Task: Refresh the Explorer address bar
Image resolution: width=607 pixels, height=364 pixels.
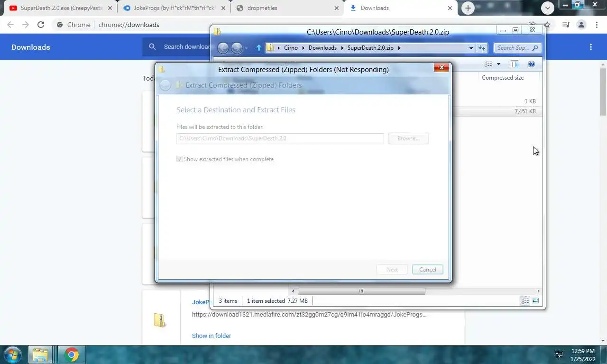Action: point(482,48)
